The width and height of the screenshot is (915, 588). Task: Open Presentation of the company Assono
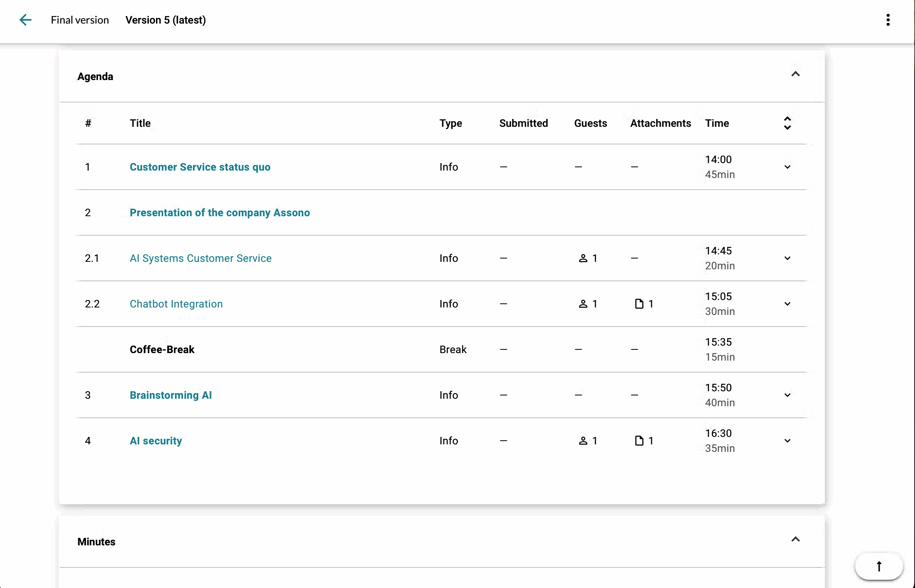click(220, 213)
